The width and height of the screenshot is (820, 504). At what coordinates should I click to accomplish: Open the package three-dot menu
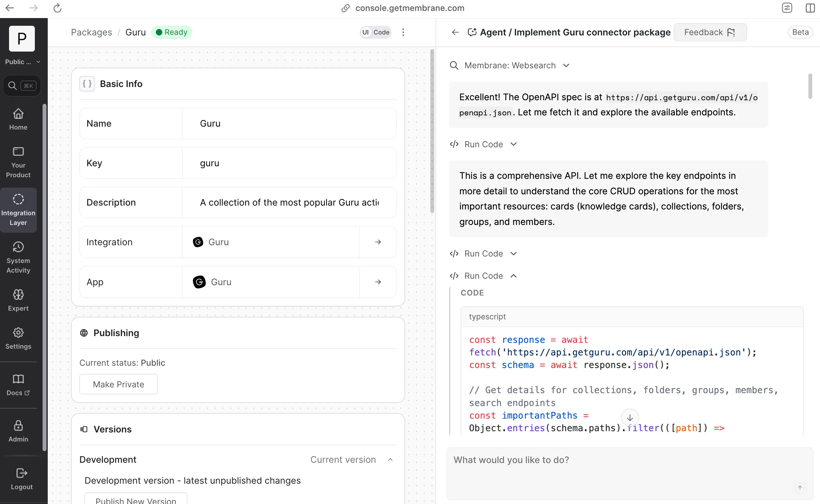coord(403,32)
